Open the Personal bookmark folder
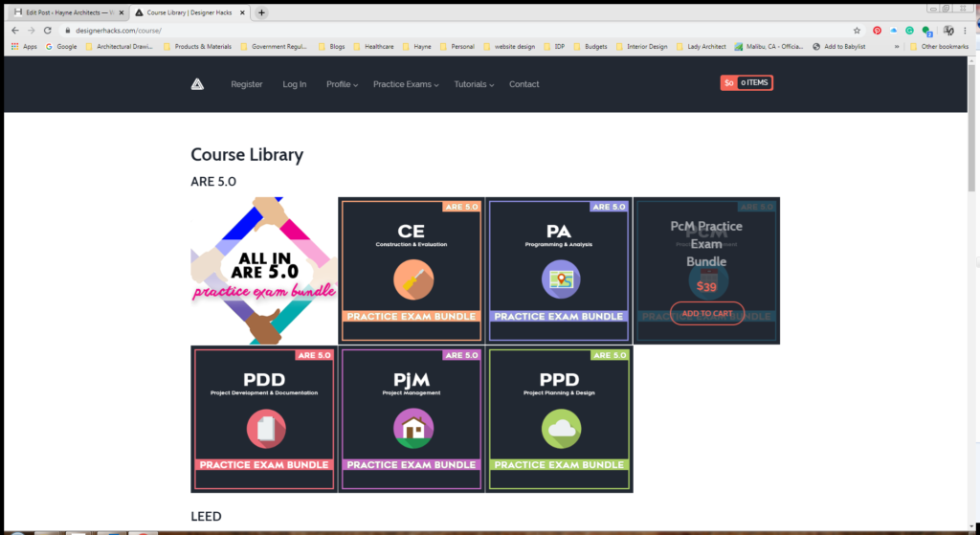Image resolution: width=980 pixels, height=535 pixels. (x=457, y=46)
